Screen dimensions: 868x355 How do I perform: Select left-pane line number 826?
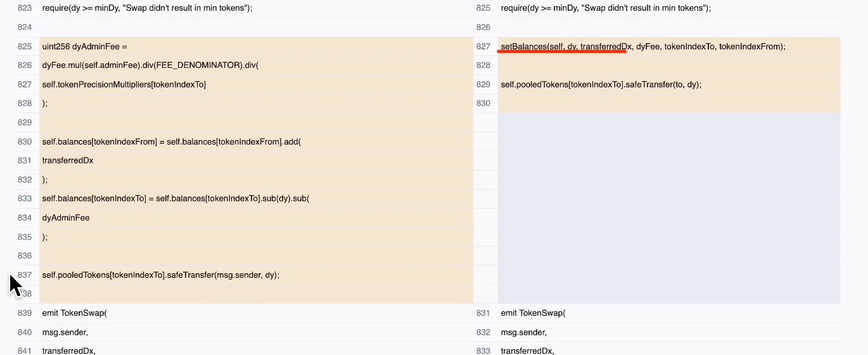[25, 65]
